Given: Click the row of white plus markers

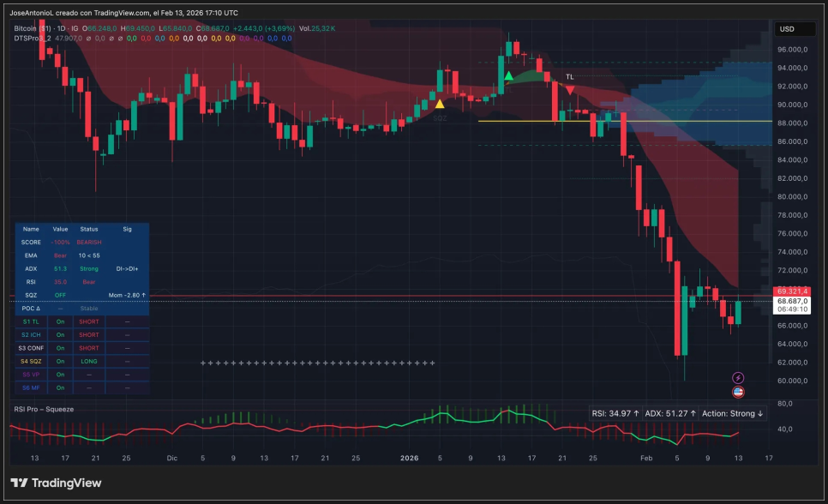Looking at the screenshot, I should coord(317,363).
